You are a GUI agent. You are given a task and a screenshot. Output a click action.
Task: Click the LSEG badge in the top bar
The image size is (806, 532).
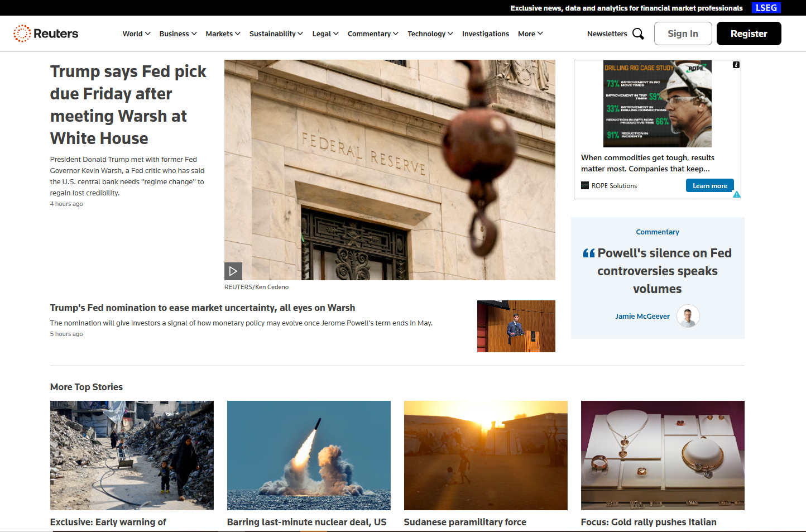click(766, 8)
